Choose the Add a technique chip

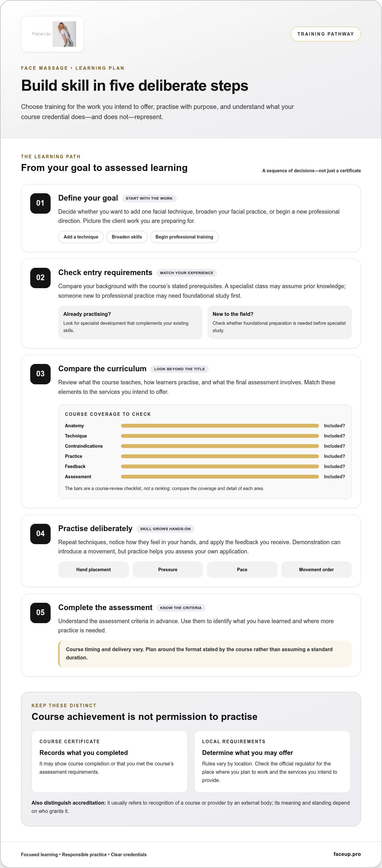tap(81, 237)
